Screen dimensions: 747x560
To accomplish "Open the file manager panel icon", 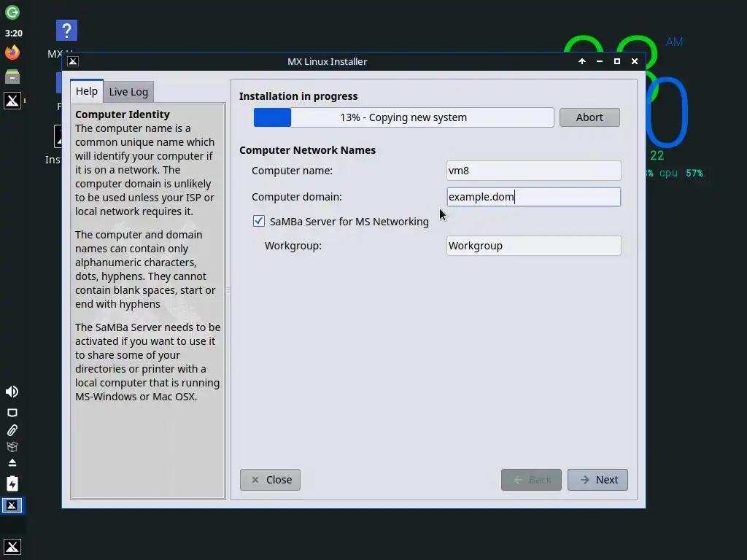I will pyautogui.click(x=12, y=76).
